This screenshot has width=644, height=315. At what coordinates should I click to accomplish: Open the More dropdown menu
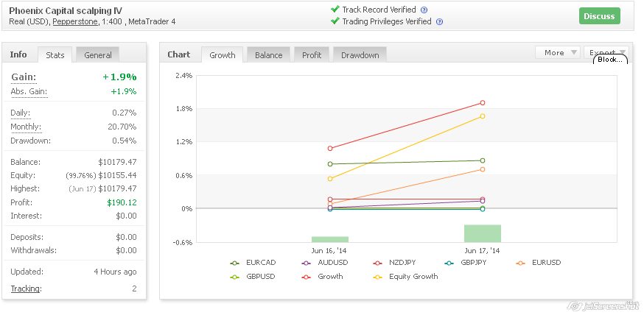click(x=558, y=52)
